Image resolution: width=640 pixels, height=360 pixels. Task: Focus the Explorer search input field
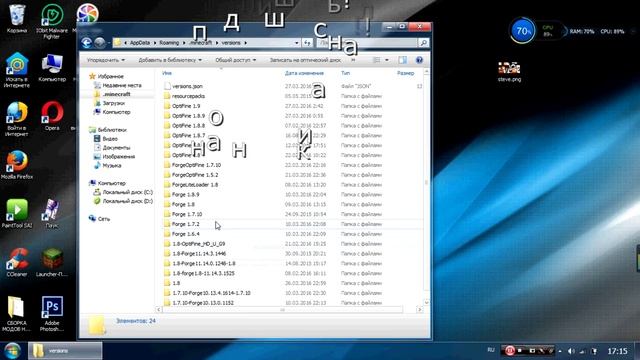coord(367,42)
